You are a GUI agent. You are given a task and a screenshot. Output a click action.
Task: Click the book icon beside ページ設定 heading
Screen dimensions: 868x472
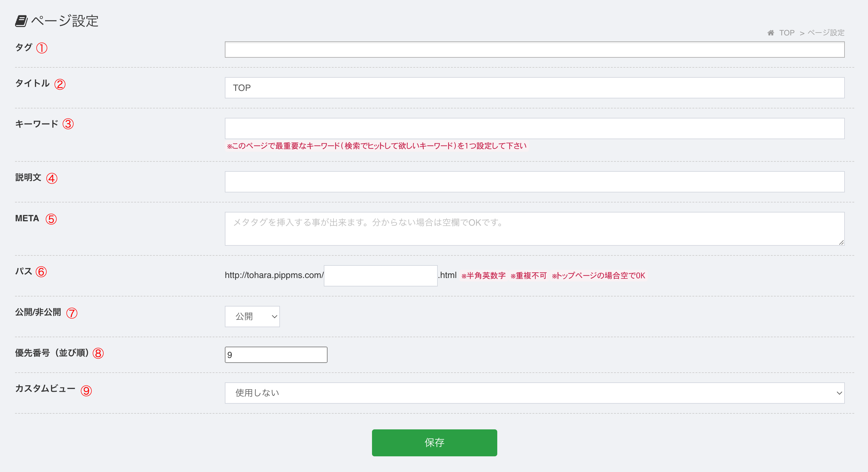21,21
